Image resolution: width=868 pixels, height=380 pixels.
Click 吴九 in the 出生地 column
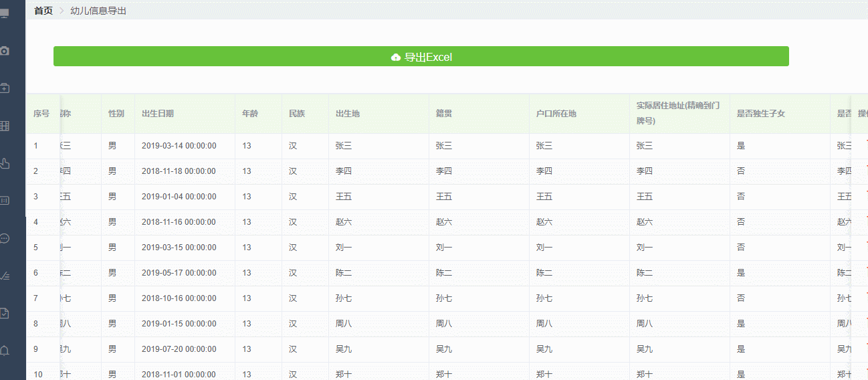[344, 349]
